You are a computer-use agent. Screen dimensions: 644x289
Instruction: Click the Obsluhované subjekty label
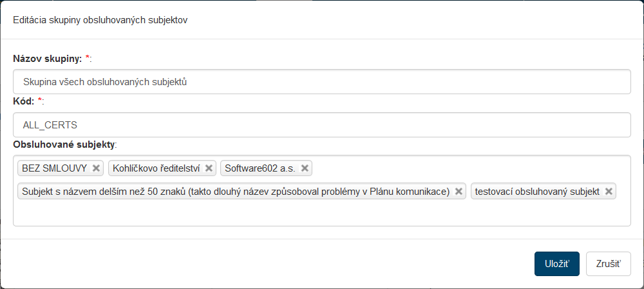tap(64, 144)
